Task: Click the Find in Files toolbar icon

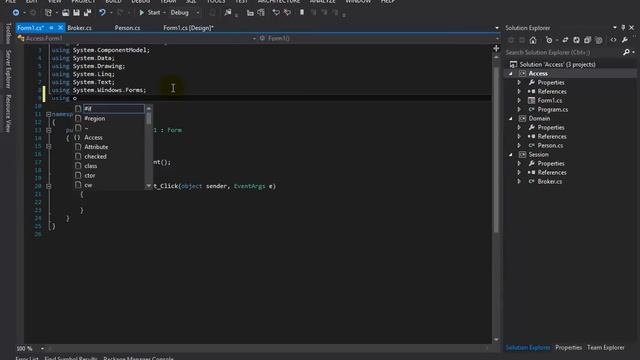Action: [x=228, y=13]
